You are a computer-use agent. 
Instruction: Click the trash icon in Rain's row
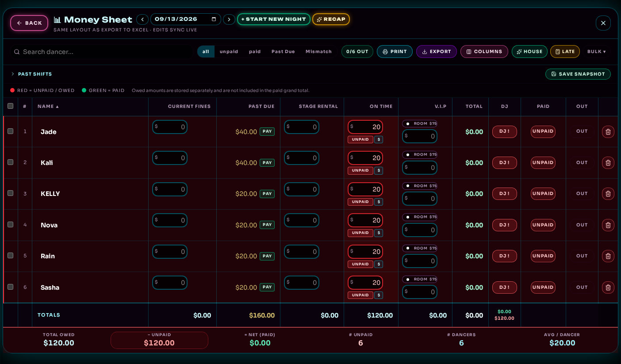coord(608,256)
